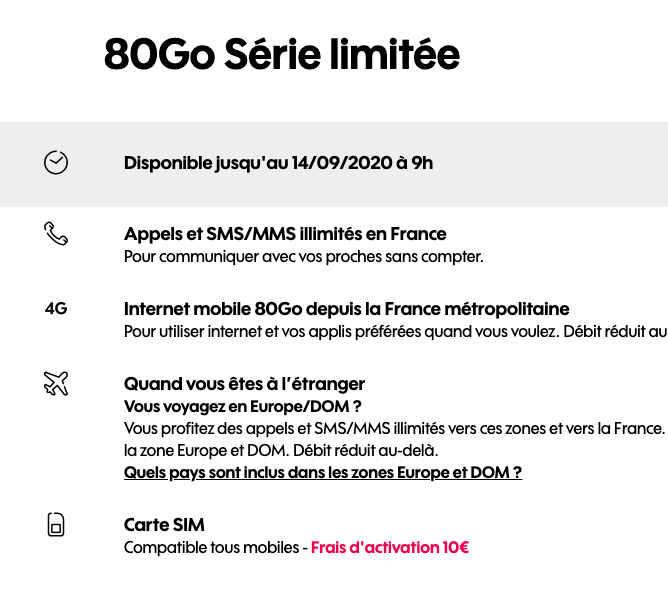Click "Disponible jusqu'au 14/09/2020 à 9h" text
This screenshot has height=605, width=668.
point(278,163)
